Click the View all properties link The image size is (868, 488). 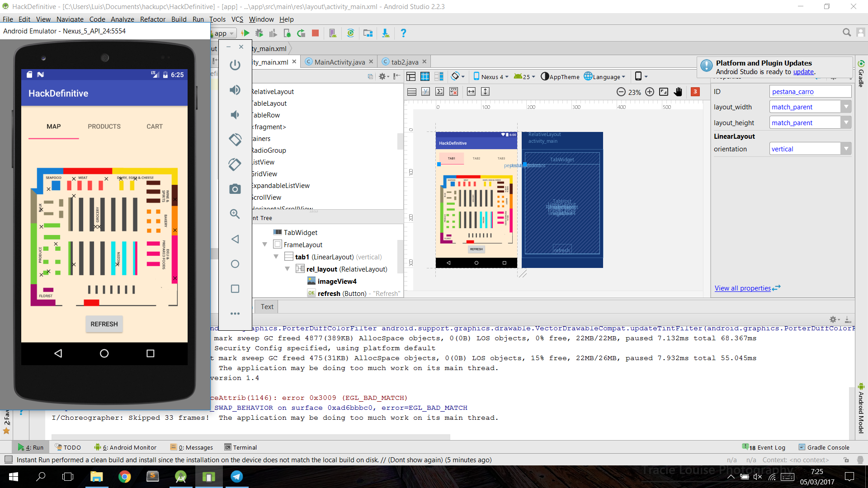(x=742, y=288)
